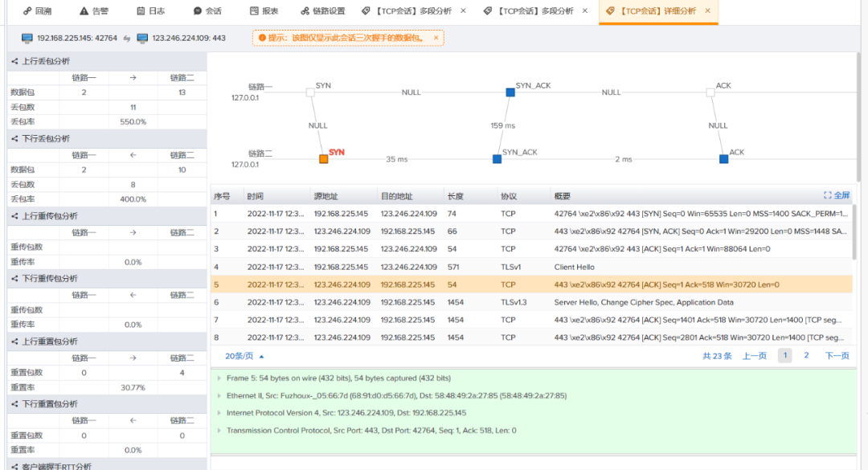Click the current page 1 button
The width and height of the screenshot is (868, 470).
click(785, 355)
